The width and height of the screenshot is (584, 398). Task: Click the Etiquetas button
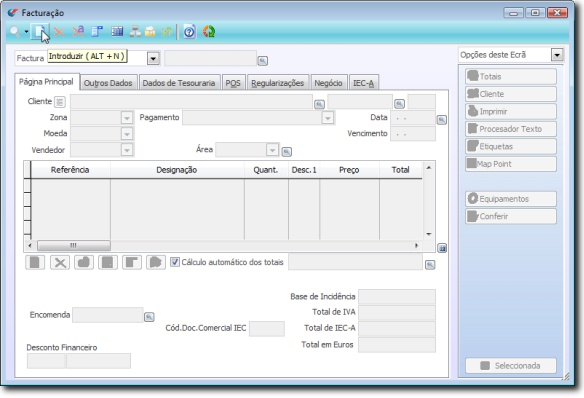(511, 146)
